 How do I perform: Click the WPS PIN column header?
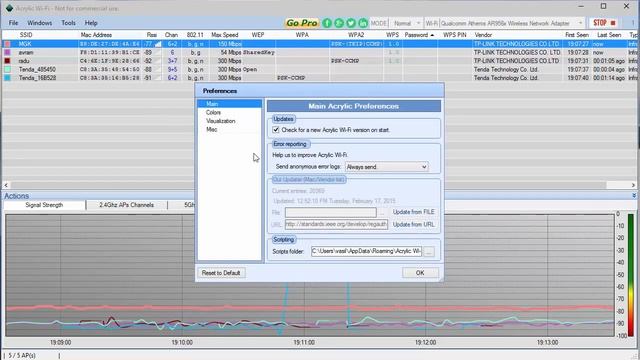pos(455,35)
